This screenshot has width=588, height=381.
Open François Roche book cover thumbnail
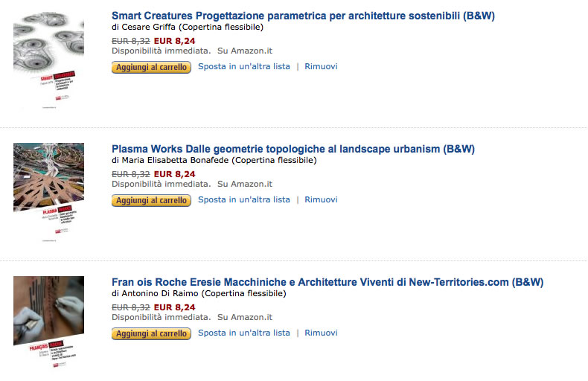point(48,320)
